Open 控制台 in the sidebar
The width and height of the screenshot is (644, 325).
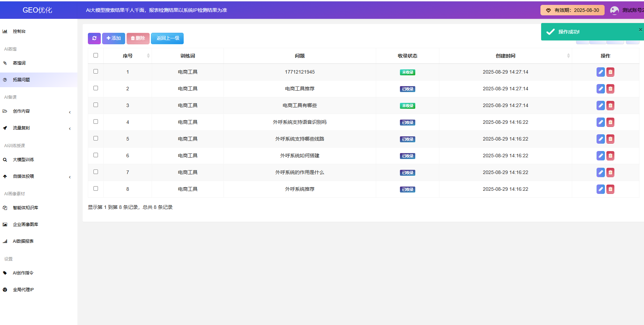coord(19,31)
